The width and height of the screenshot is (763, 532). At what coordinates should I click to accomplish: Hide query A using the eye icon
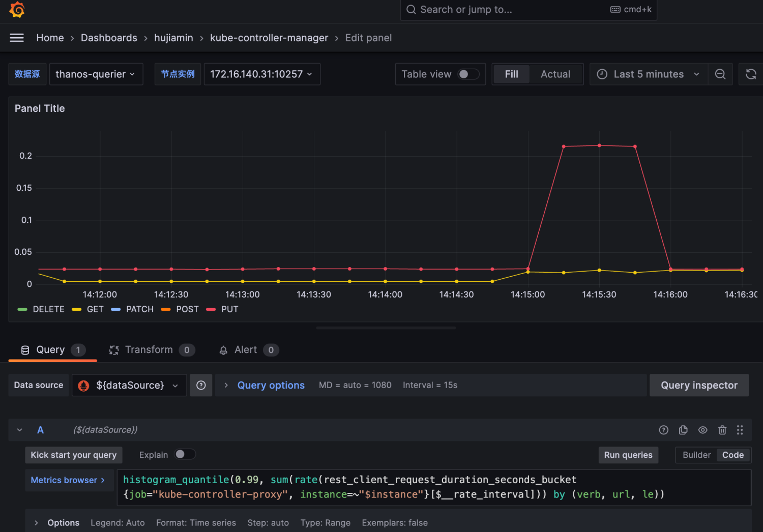[x=702, y=430]
